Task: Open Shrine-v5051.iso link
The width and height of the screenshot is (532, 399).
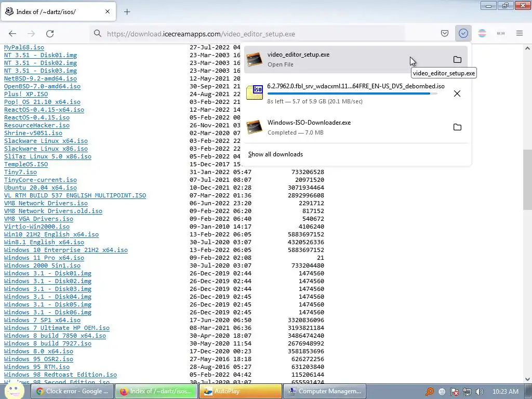Action: point(33,134)
